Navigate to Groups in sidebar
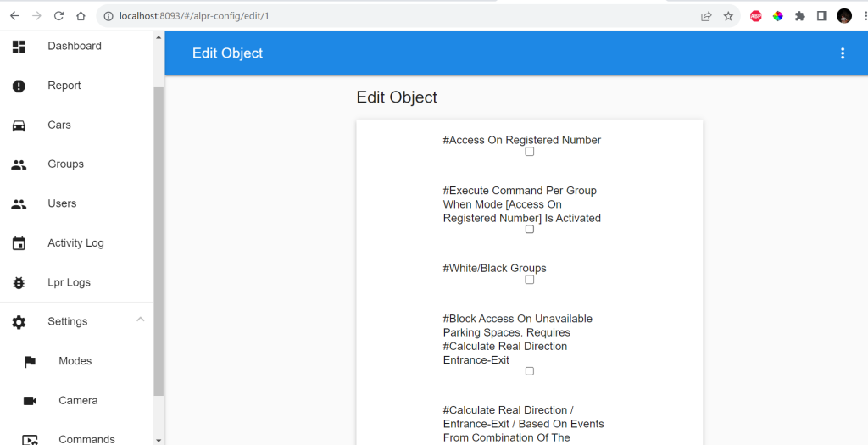The image size is (868, 445). [x=76, y=164]
